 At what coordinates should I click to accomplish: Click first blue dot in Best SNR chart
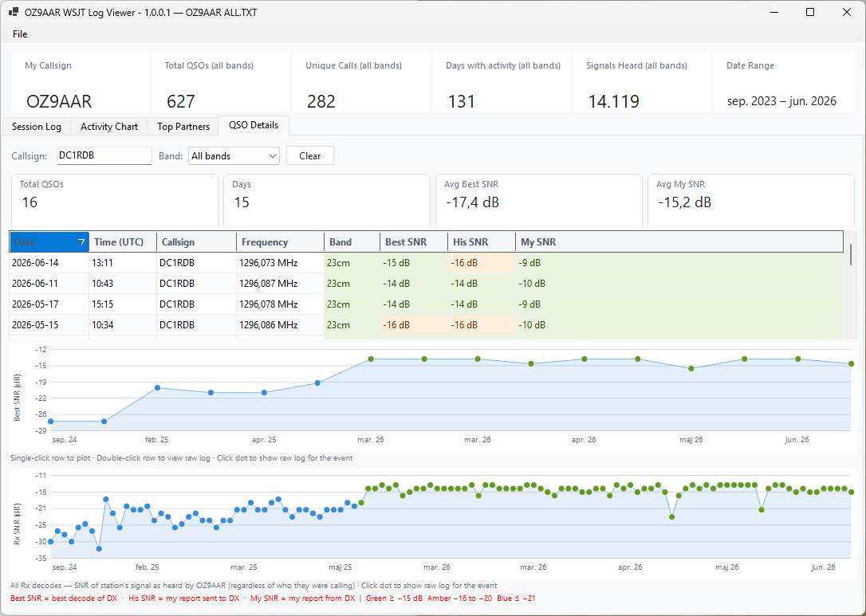pos(51,422)
